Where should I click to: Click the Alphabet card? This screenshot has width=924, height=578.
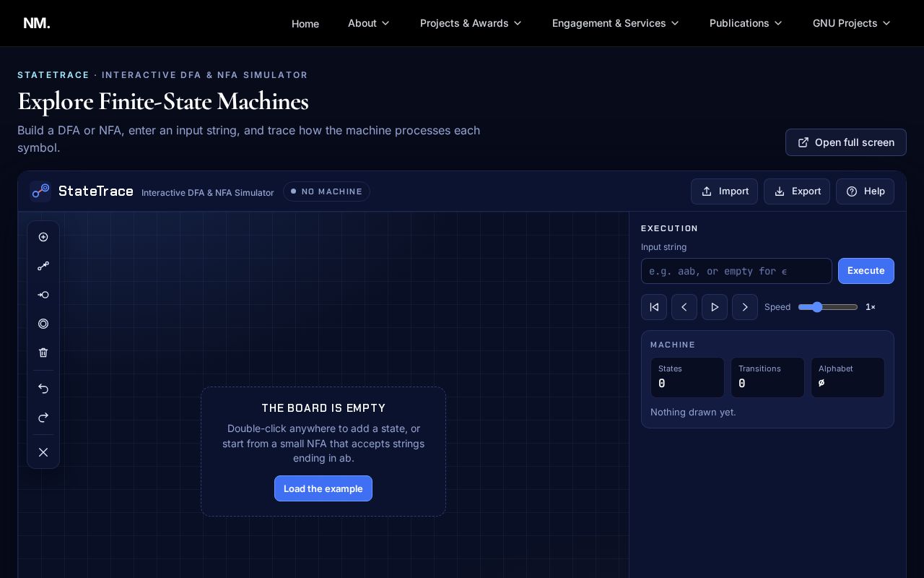tap(847, 377)
